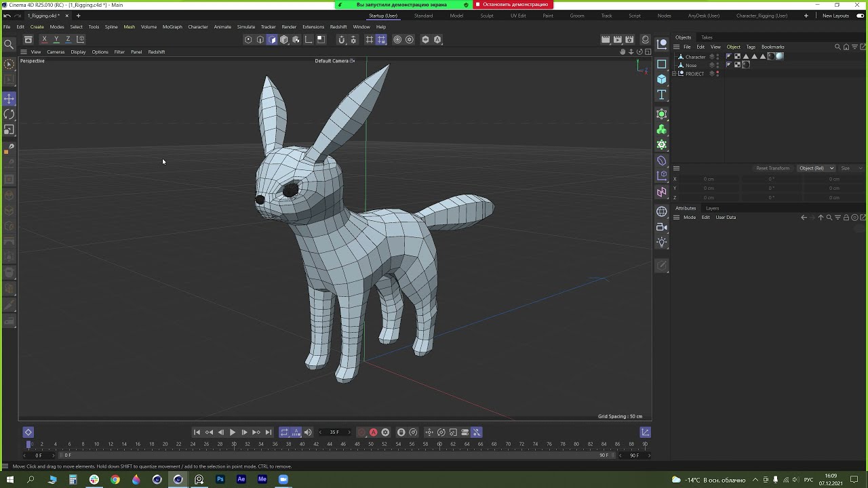Select the Rotate tool
The image size is (868, 488).
(x=9, y=115)
